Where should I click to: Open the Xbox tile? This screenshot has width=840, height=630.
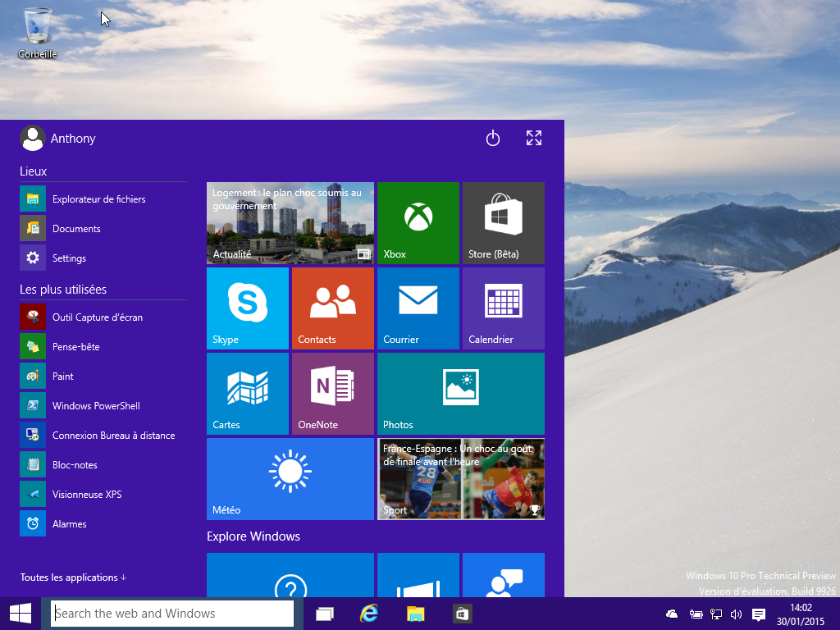coord(418,222)
